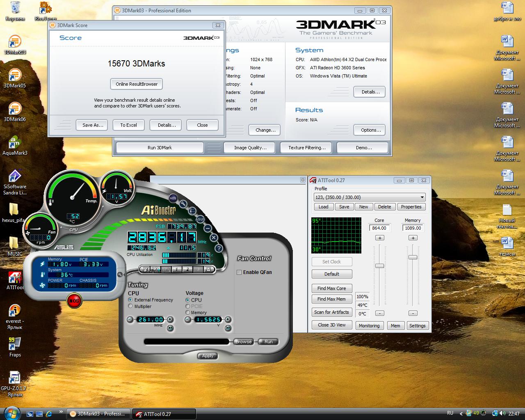Open Image Quality settings in 3DMark03
Screen dimensions: 525x420
250,148
